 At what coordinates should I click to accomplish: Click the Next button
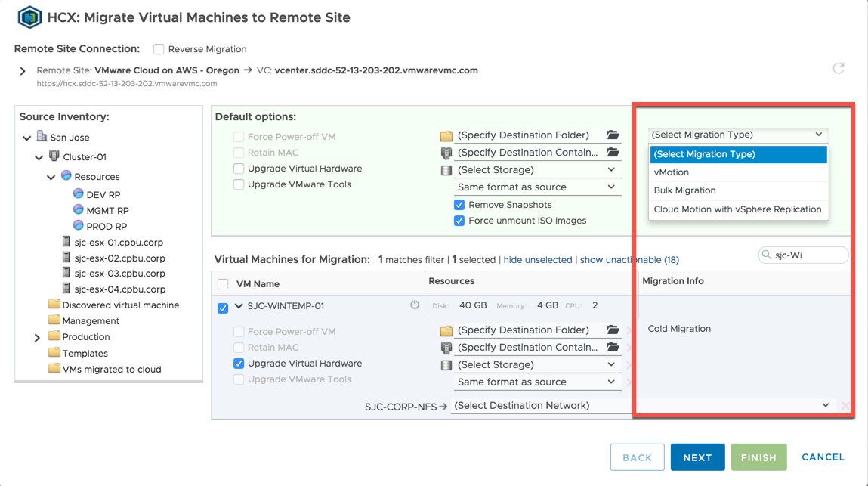tap(697, 457)
